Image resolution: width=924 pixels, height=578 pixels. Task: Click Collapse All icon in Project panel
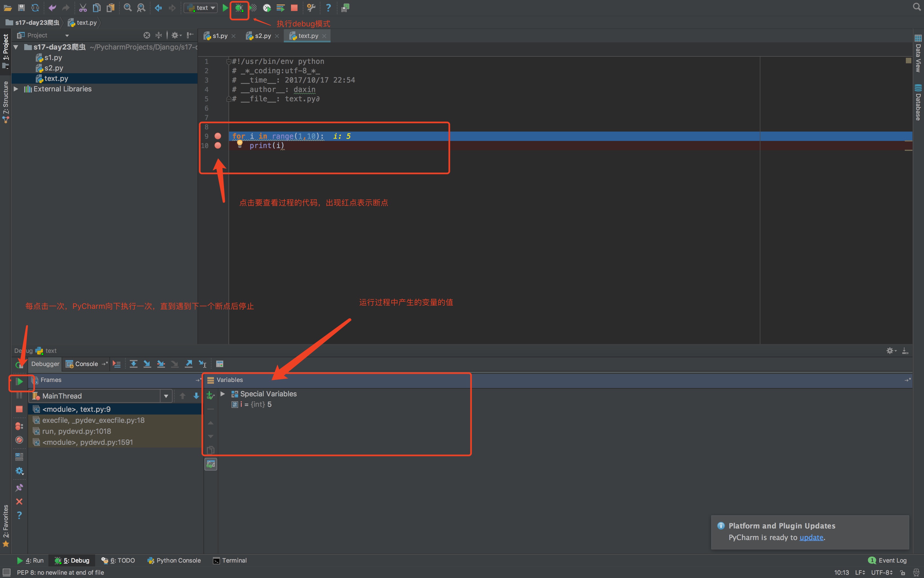coord(158,35)
